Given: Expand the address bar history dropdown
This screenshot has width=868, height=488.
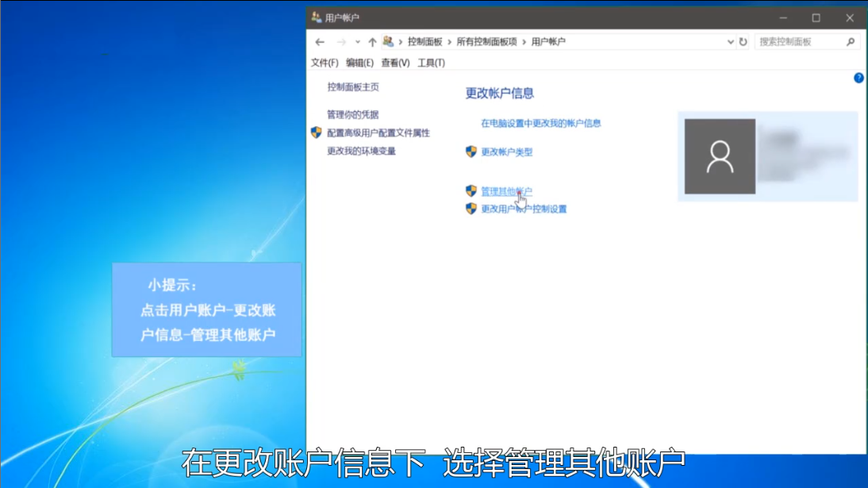Looking at the screenshot, I should 730,41.
